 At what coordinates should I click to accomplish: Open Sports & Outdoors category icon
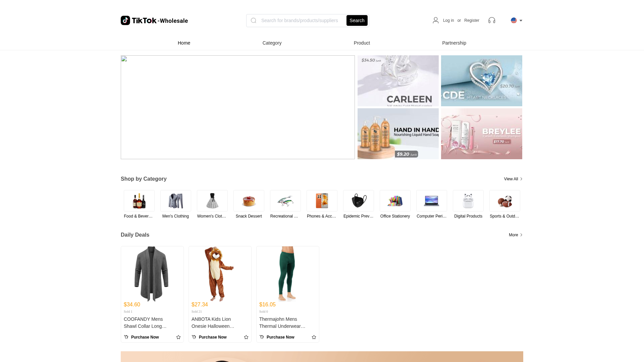tap(505, 201)
